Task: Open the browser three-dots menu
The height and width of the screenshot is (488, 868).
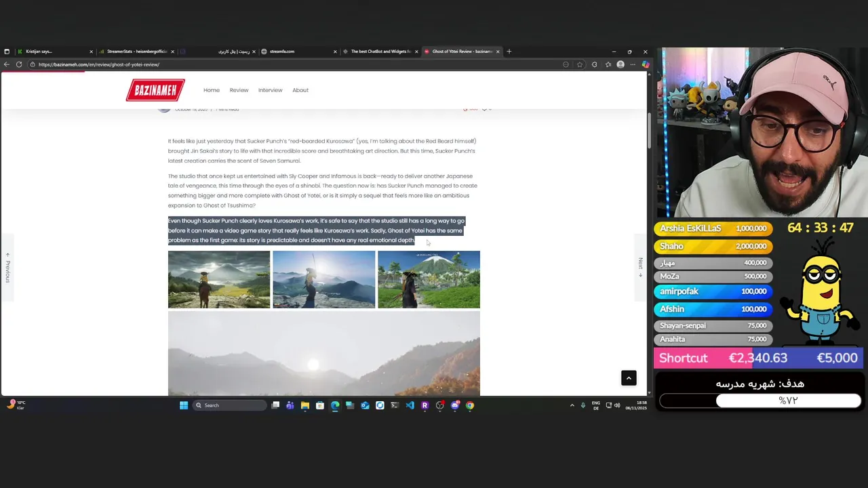Action: 633,64
